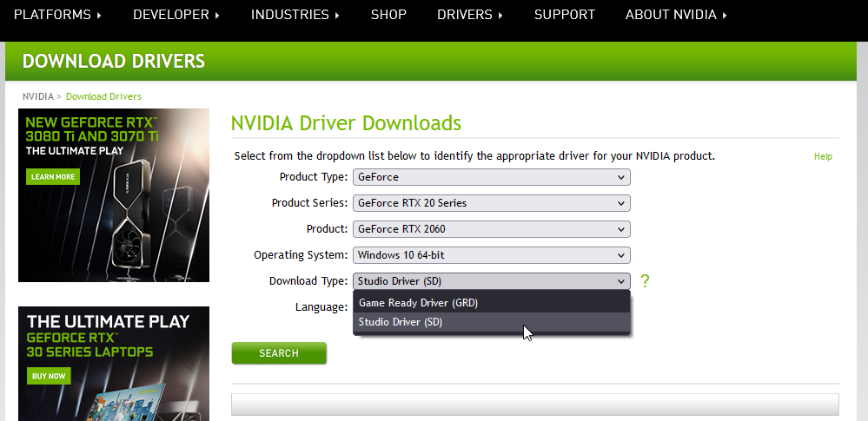This screenshot has width=868, height=421.
Task: Click the Download Drivers breadcrumb link
Action: [103, 96]
